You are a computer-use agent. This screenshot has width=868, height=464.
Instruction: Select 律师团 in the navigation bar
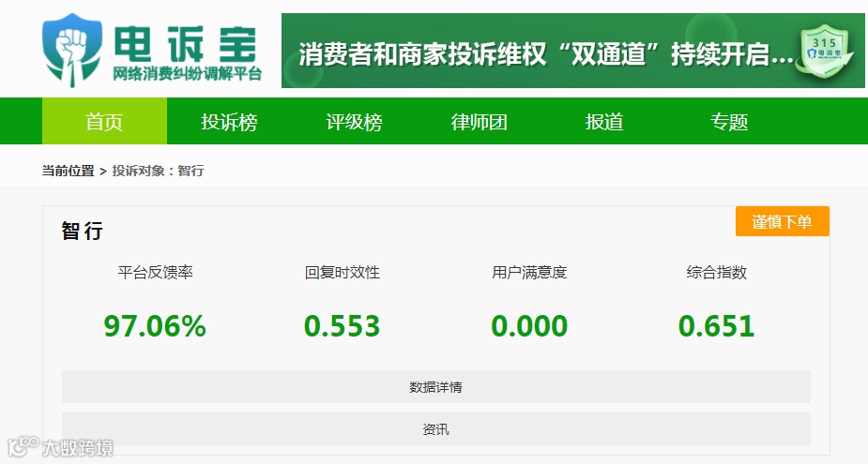(480, 121)
